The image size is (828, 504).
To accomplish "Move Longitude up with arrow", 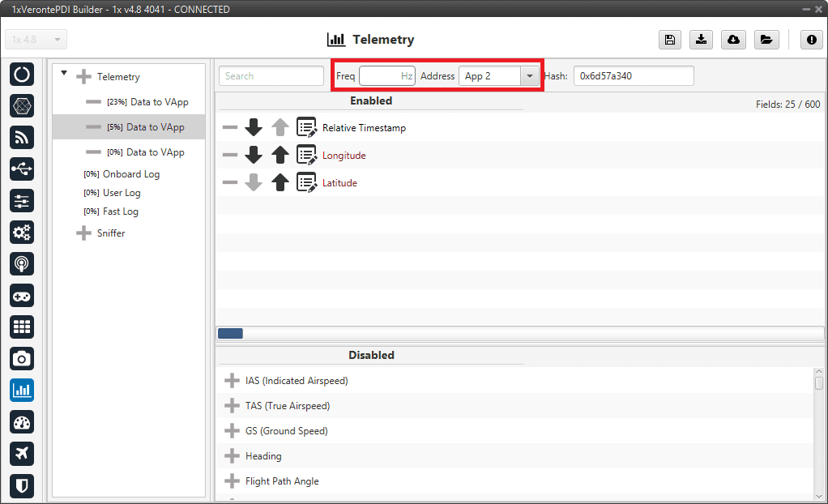I will [x=280, y=155].
